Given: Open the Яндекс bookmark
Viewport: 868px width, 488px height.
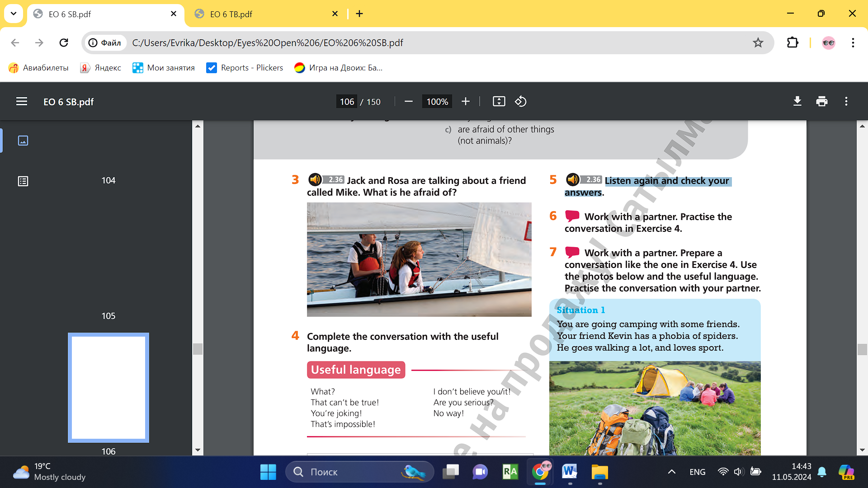Looking at the screenshot, I should point(100,68).
